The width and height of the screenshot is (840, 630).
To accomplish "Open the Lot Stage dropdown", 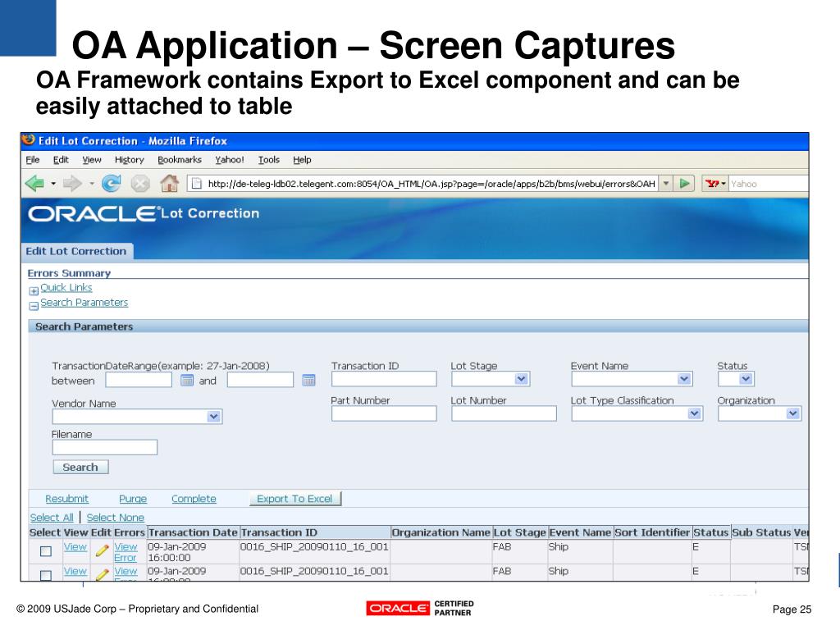I will pyautogui.click(x=521, y=379).
